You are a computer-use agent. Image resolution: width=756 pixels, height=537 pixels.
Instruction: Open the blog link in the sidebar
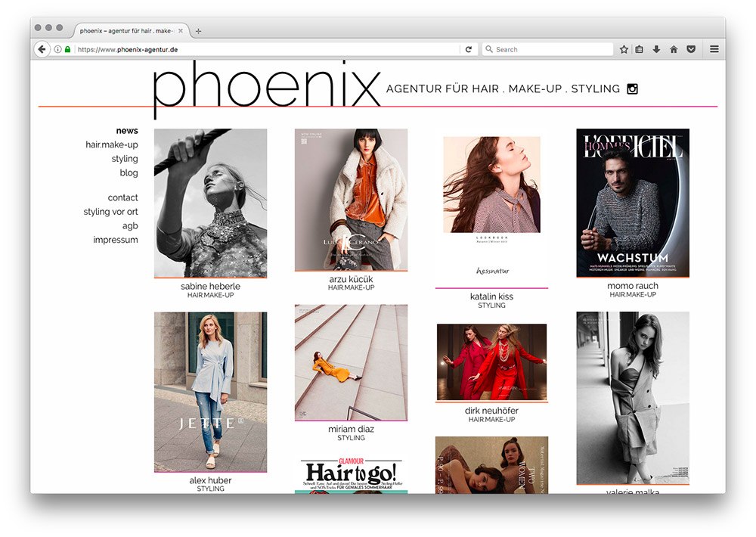[129, 172]
